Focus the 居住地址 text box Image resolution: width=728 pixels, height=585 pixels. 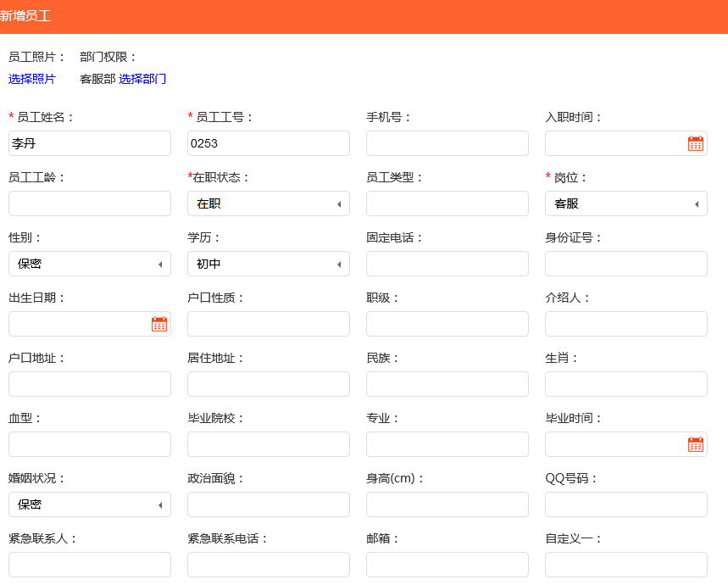(268, 384)
